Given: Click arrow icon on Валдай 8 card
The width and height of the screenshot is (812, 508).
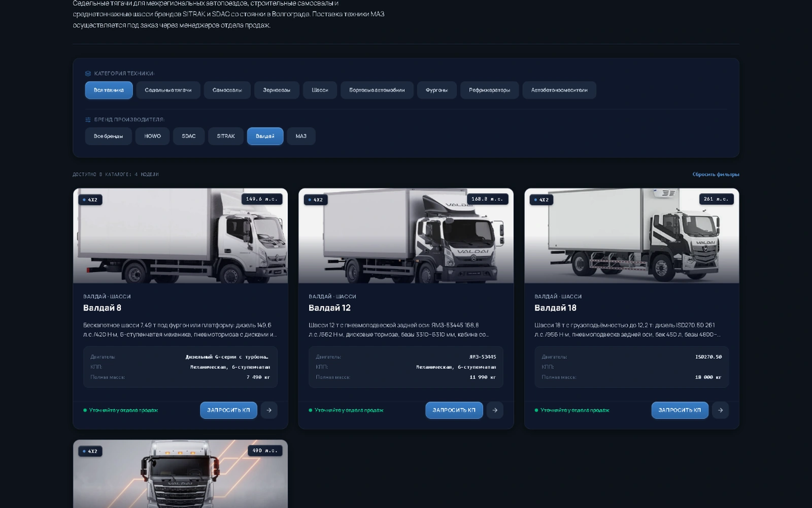Looking at the screenshot, I should 269,410.
